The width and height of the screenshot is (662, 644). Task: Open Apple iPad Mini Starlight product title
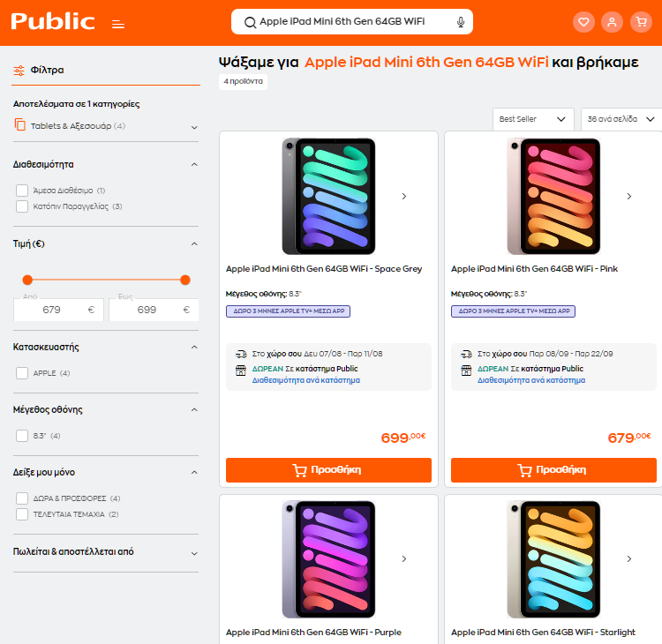point(543,633)
